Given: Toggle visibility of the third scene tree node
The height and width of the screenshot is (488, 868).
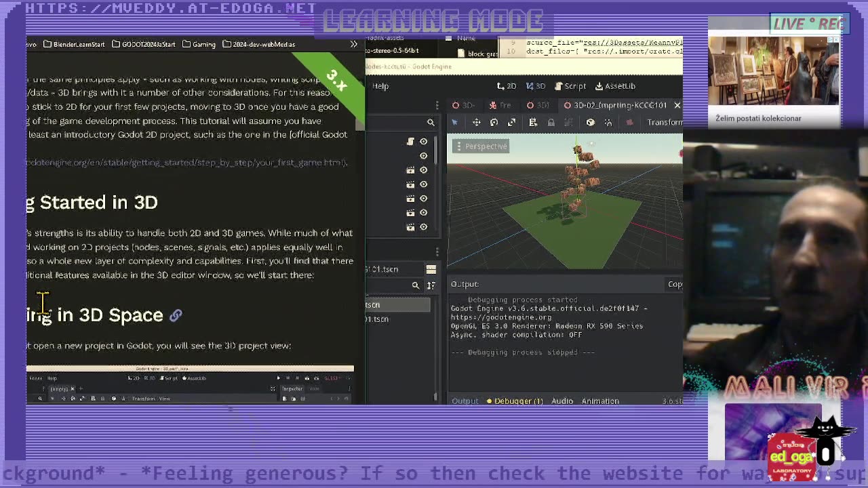Looking at the screenshot, I should 424,170.
